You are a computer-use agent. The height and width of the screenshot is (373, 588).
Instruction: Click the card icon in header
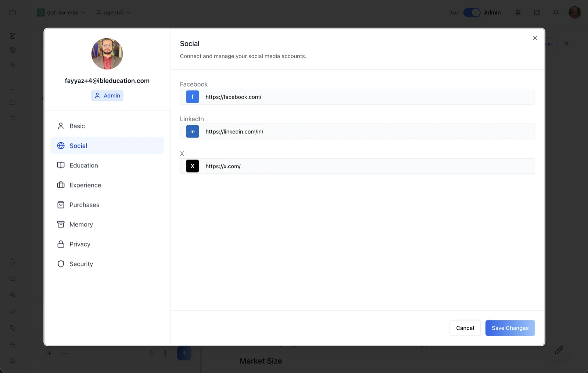[x=537, y=12]
